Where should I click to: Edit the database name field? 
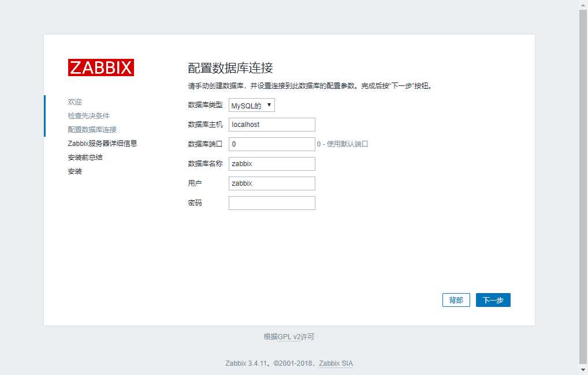coord(272,164)
